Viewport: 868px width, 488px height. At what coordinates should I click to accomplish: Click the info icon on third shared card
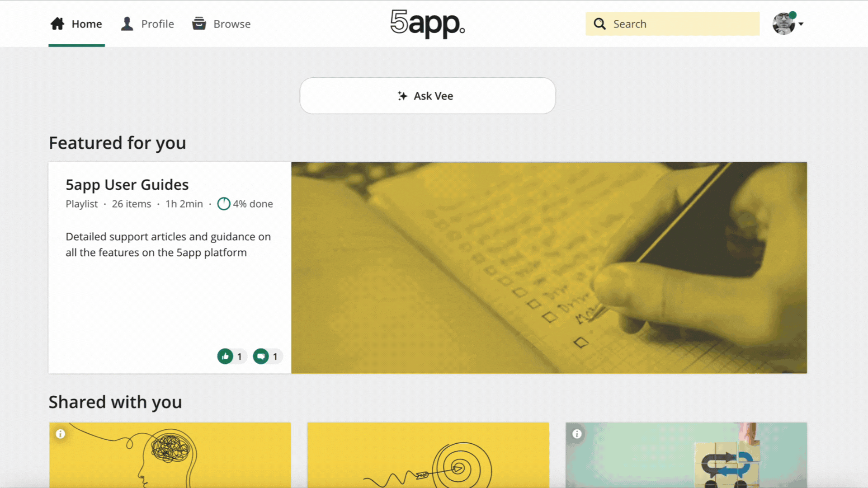pyautogui.click(x=576, y=434)
